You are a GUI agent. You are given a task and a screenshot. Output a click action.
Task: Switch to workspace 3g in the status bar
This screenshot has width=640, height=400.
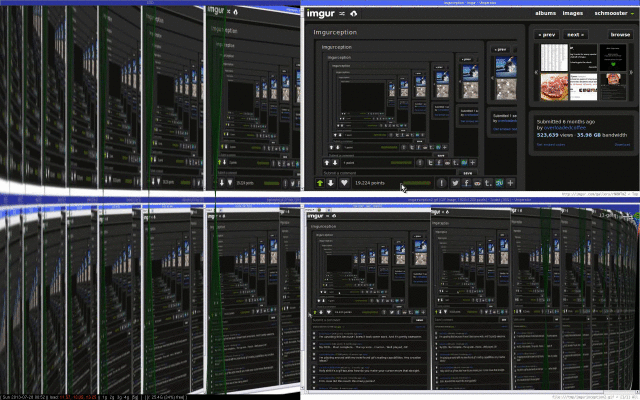coord(120,397)
